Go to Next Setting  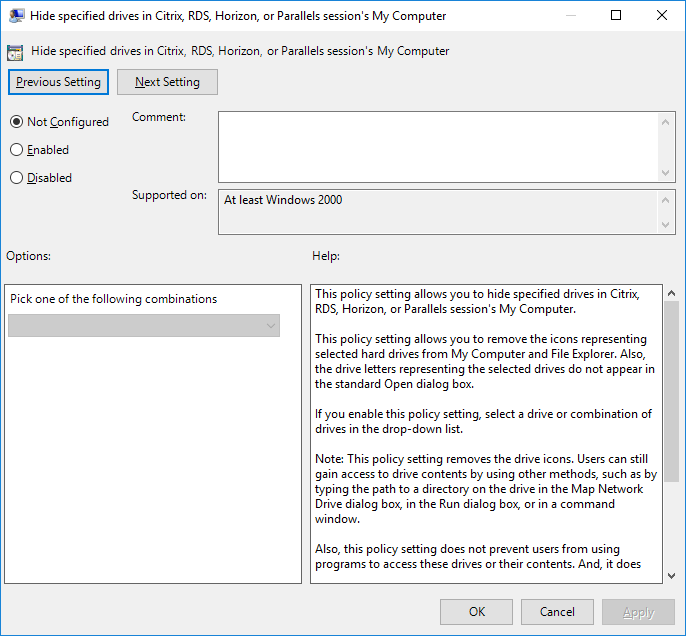pyautogui.click(x=167, y=82)
